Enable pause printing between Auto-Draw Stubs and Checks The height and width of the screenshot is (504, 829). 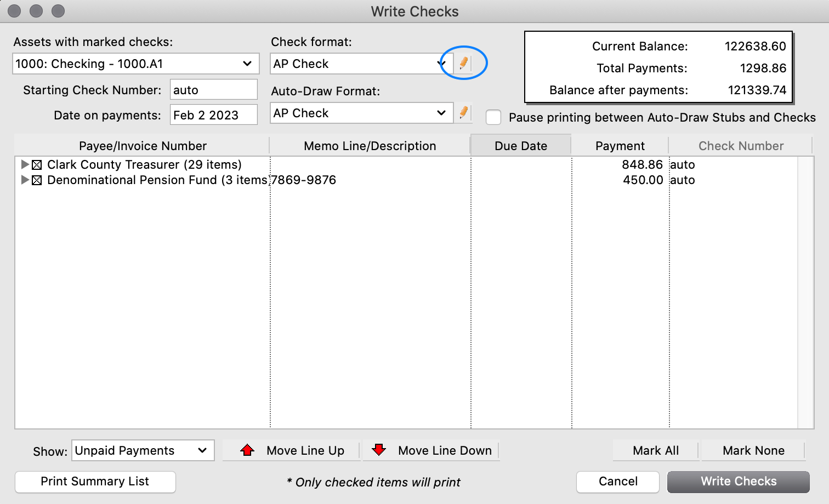coord(493,117)
